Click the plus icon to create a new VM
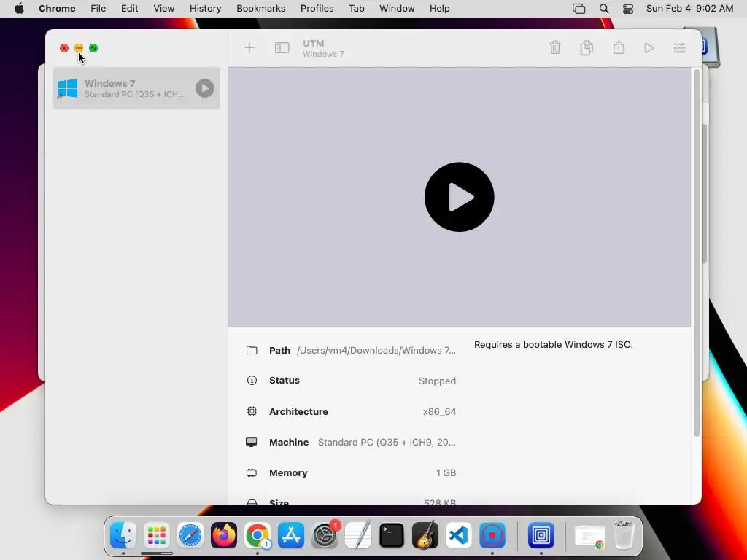 249,47
